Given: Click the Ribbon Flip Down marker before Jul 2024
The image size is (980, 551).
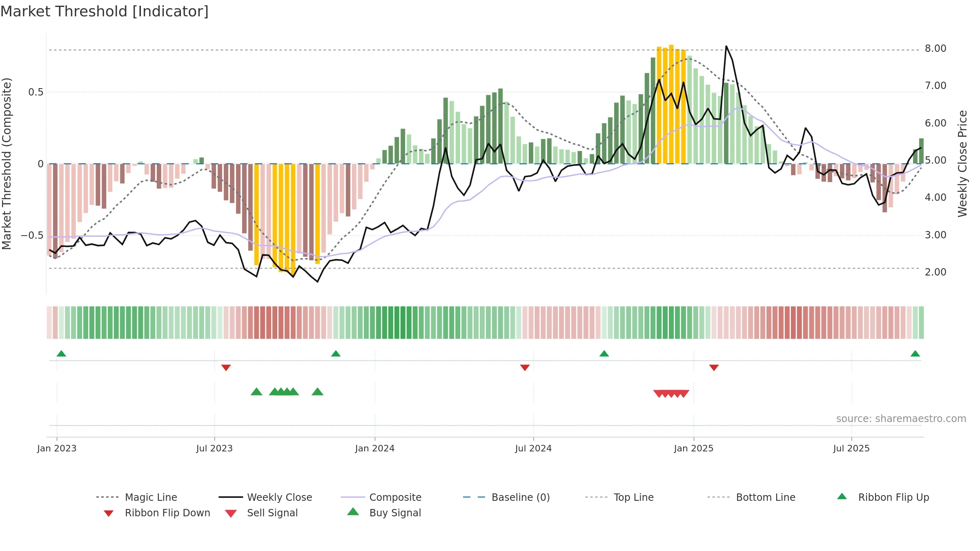Looking at the screenshot, I should [x=525, y=368].
